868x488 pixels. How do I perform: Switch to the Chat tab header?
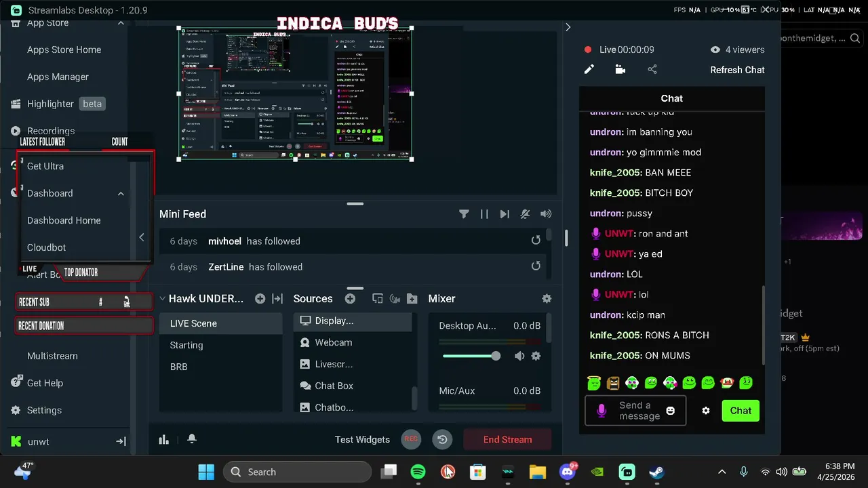(671, 98)
